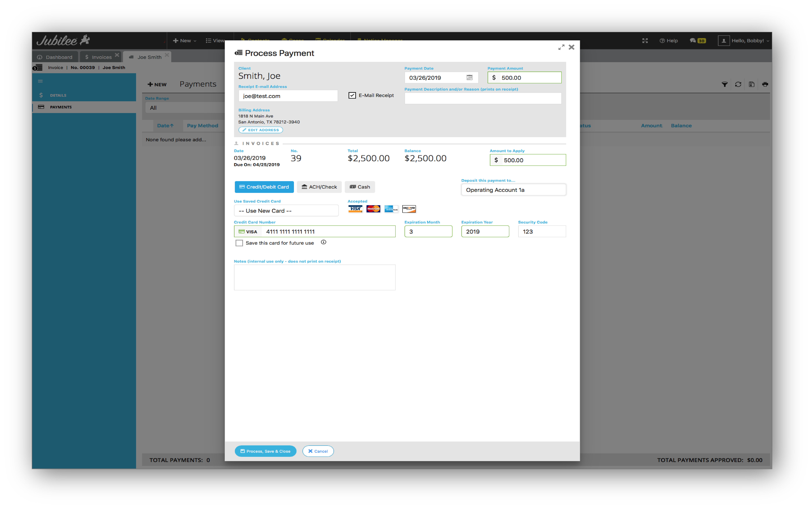This screenshot has width=812, height=509.
Task: Click the info icon beside Save this card
Action: coord(323,242)
